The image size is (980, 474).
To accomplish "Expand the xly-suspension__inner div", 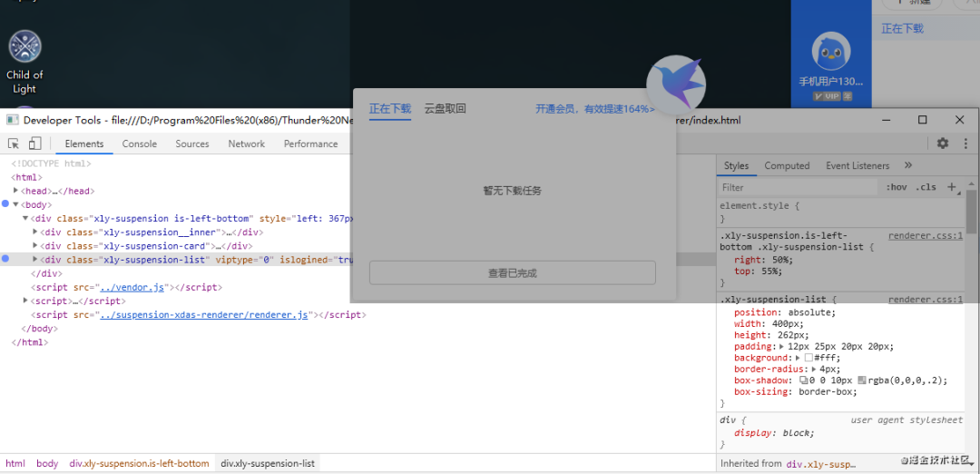I will coord(35,232).
